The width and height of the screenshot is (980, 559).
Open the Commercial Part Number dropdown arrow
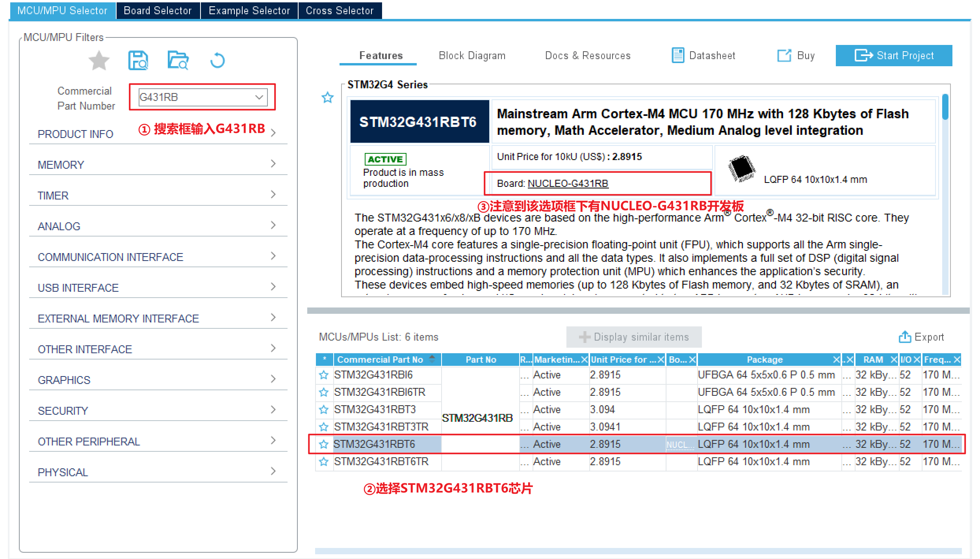(259, 97)
